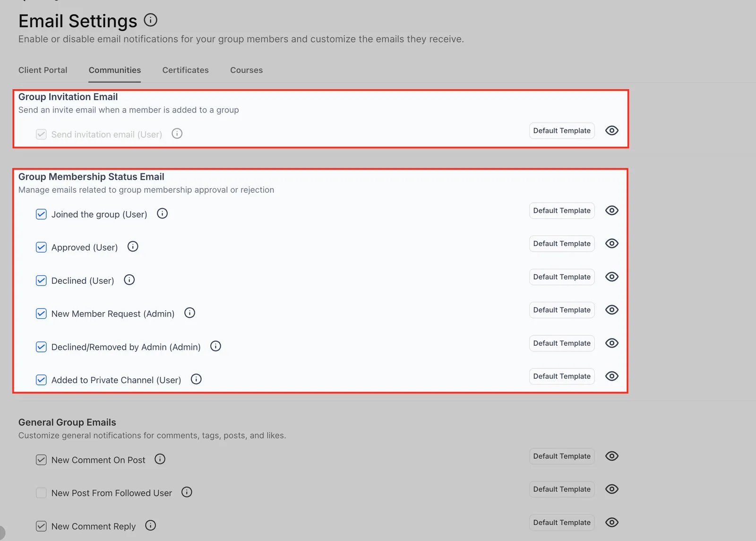Open Default Template for New Comment Reply
The image size is (756, 541).
(x=562, y=523)
